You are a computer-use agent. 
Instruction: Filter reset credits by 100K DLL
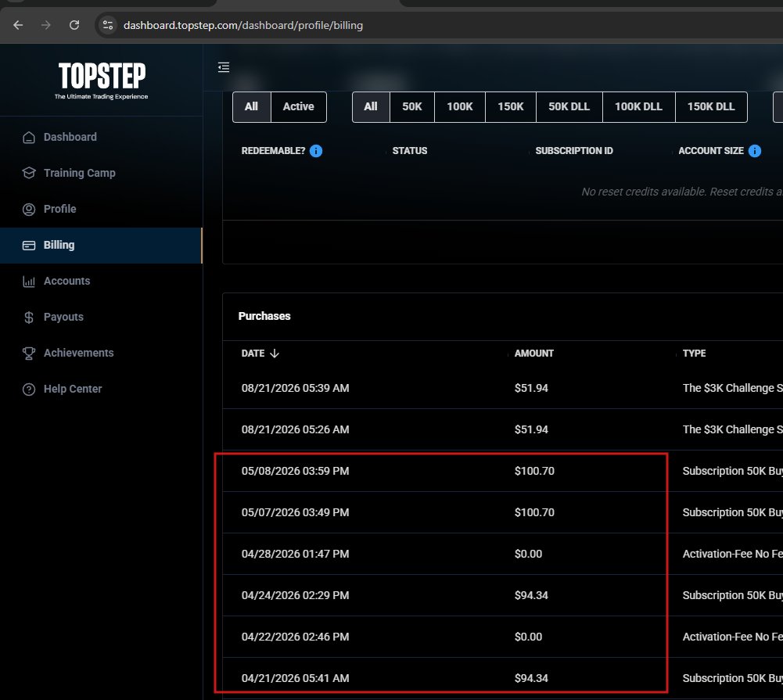point(639,107)
